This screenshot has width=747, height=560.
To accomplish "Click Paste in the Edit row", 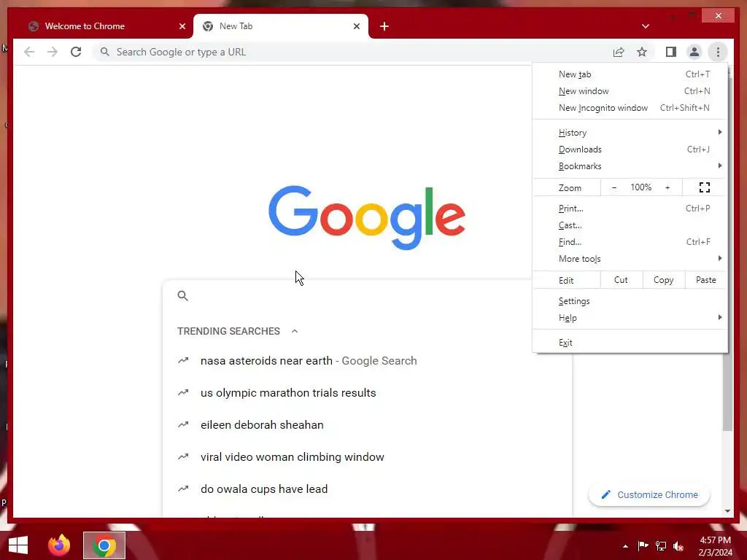I will (706, 280).
